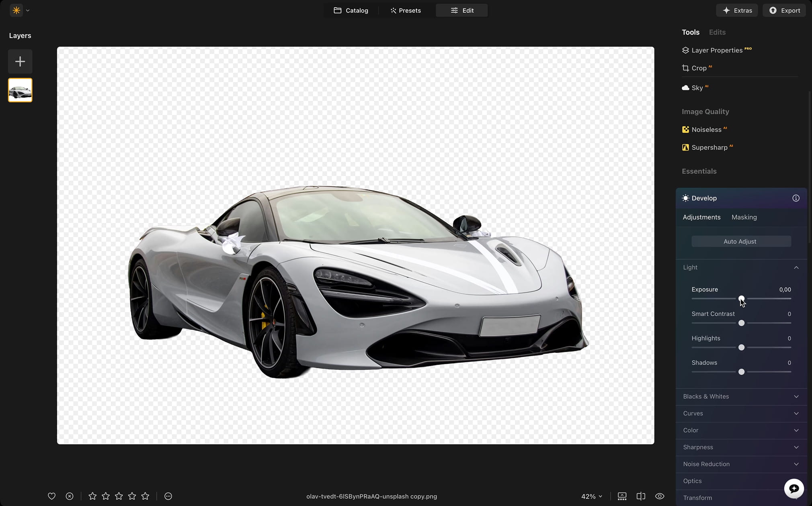Image resolution: width=812 pixels, height=506 pixels.
Task: Set the rating to five stars
Action: [145, 496]
